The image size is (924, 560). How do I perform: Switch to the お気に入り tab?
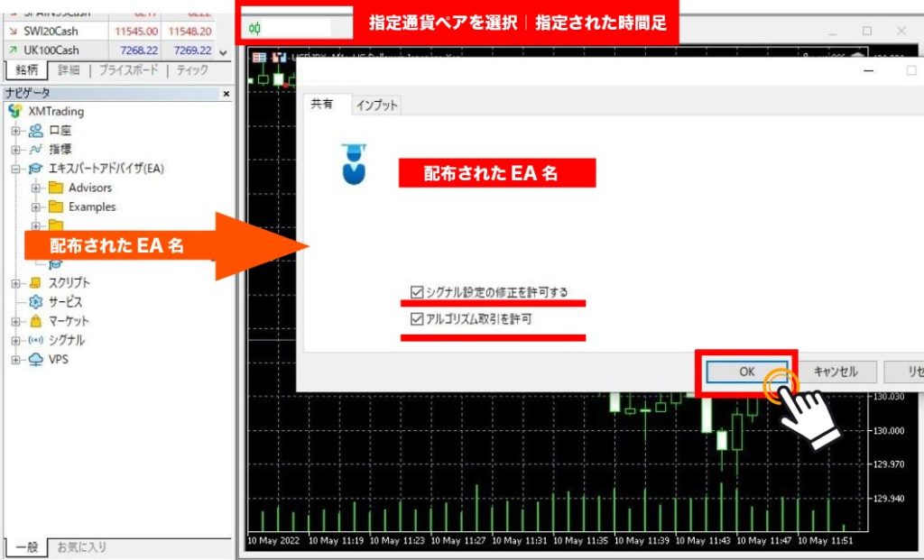pyautogui.click(x=81, y=546)
